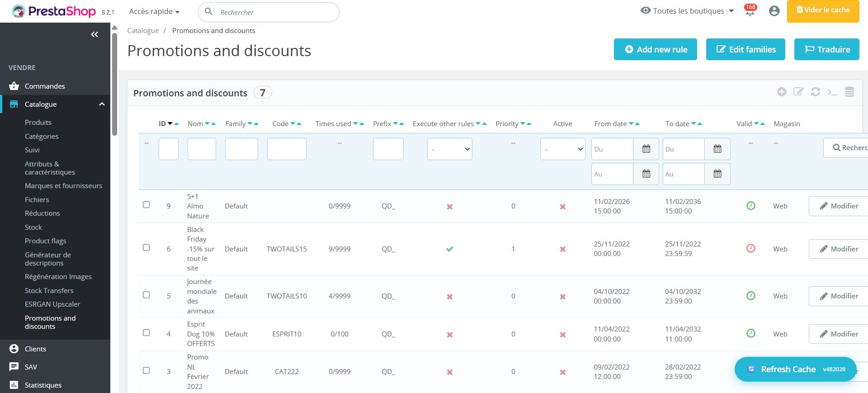Screen dimensions: 868x393
Task: Open the Toutes les boutiques shop selector
Action: pyautogui.click(x=687, y=11)
